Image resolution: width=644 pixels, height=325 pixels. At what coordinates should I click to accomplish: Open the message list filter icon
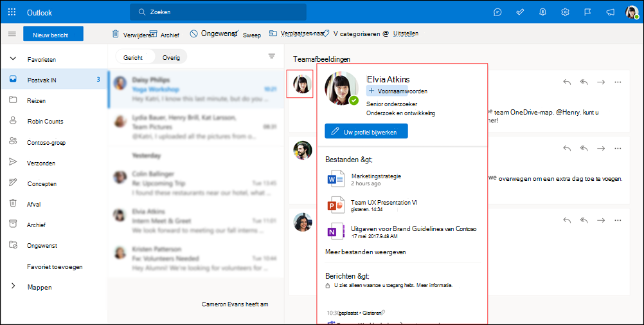271,56
